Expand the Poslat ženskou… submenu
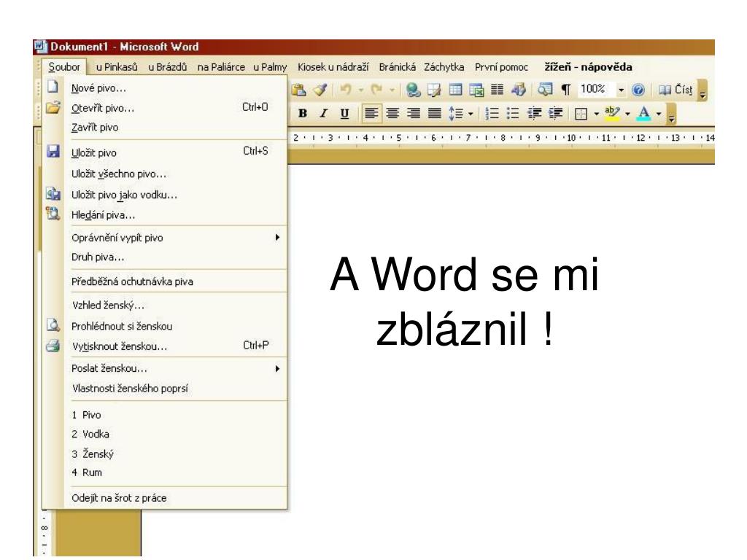This screenshot has height=560, width=747. (x=165, y=368)
